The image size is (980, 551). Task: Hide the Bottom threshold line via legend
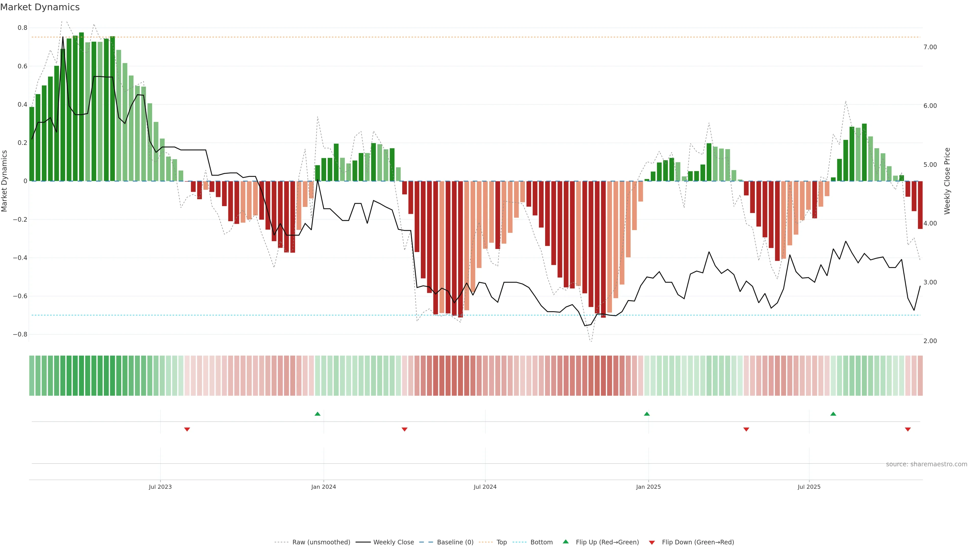(x=541, y=542)
